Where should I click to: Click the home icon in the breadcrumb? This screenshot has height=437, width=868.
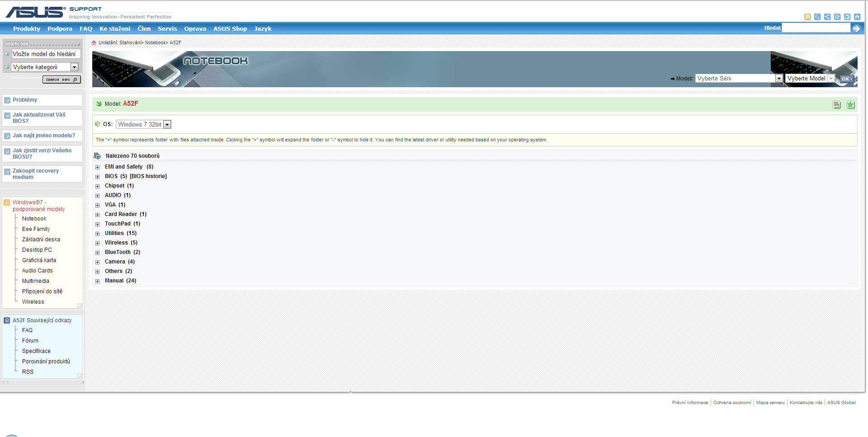click(x=94, y=43)
